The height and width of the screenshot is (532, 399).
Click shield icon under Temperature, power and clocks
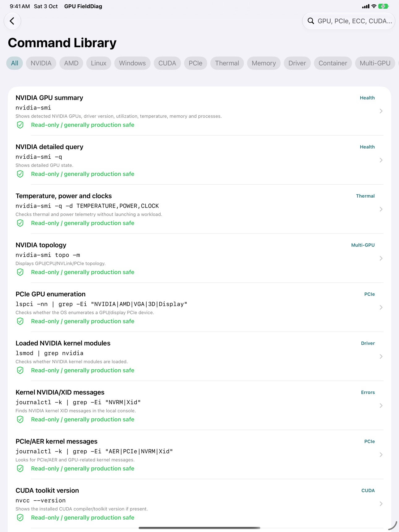click(20, 223)
